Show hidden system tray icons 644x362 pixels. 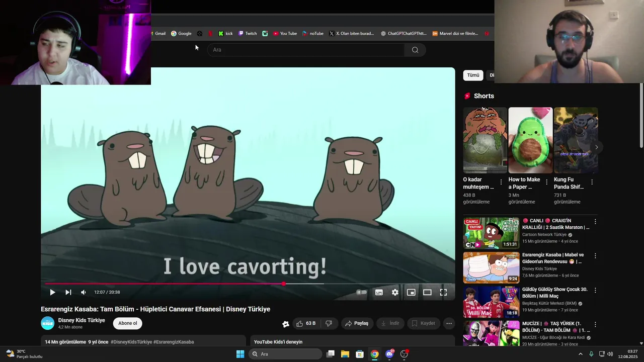tap(580, 354)
